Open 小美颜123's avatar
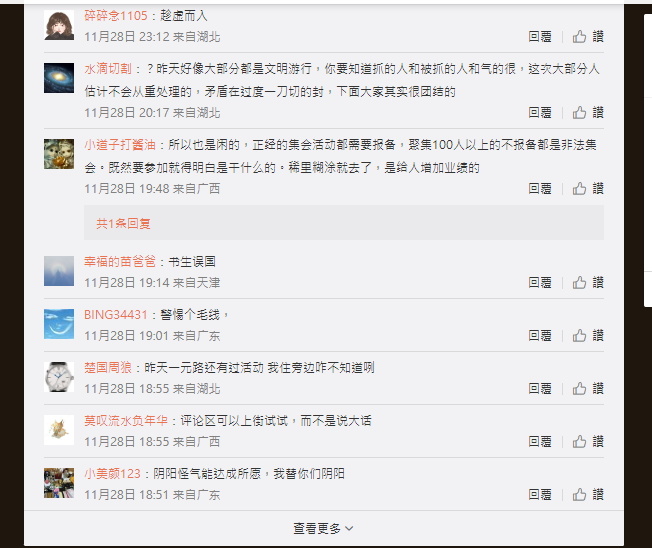Screen dimensions: 652x548 coord(59,483)
